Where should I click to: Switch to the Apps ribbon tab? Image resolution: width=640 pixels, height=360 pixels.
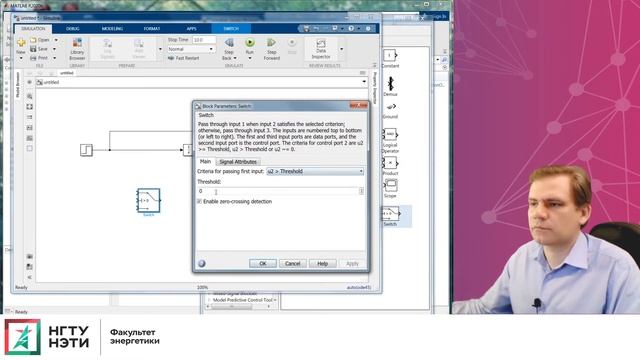click(x=191, y=29)
